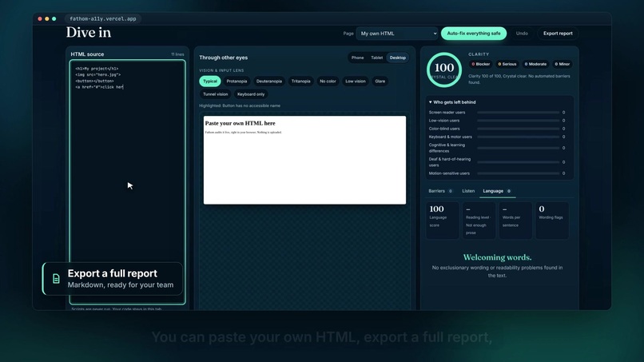Click the clarity score circle showing 100
The height and width of the screenshot is (362, 644).
(x=444, y=70)
